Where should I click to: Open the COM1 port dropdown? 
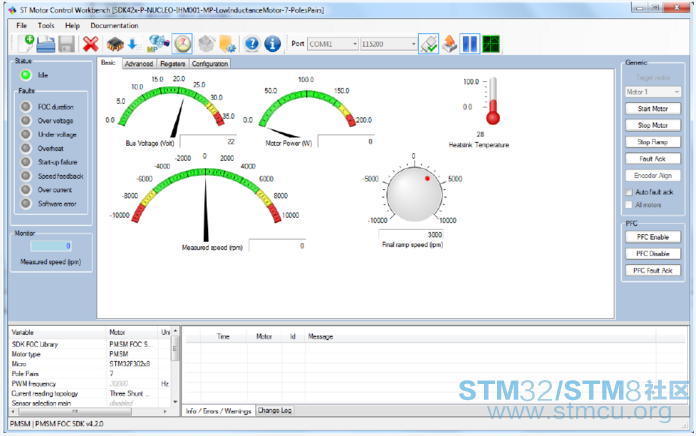[332, 44]
